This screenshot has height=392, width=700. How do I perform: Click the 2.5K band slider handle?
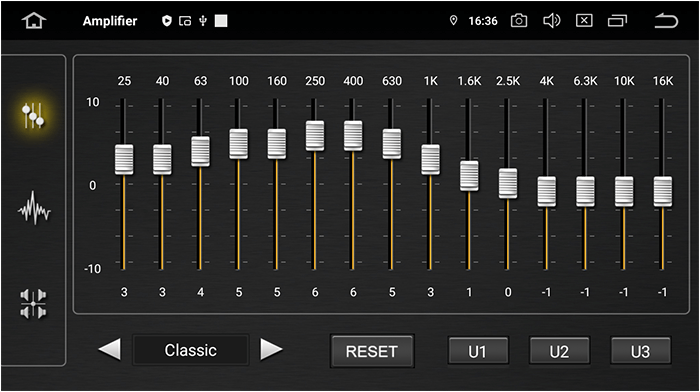click(508, 183)
